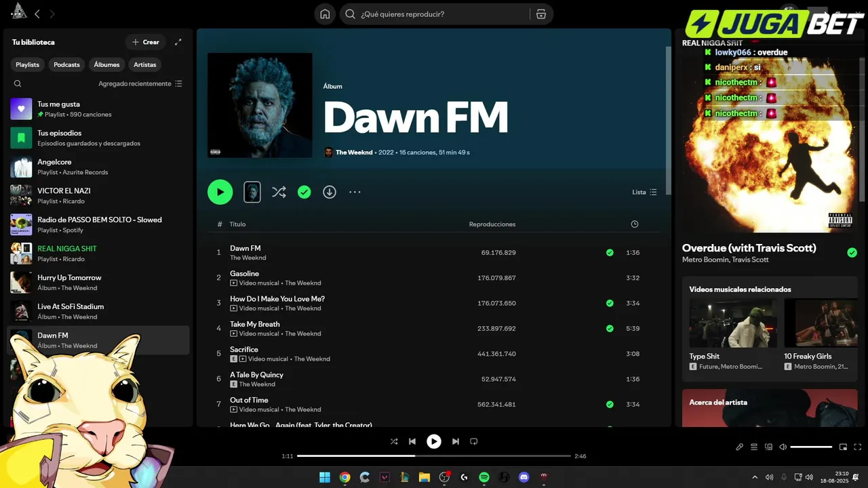Open more options menu for Dawn FM
Image resolution: width=868 pixels, height=488 pixels.
pyautogui.click(x=355, y=192)
